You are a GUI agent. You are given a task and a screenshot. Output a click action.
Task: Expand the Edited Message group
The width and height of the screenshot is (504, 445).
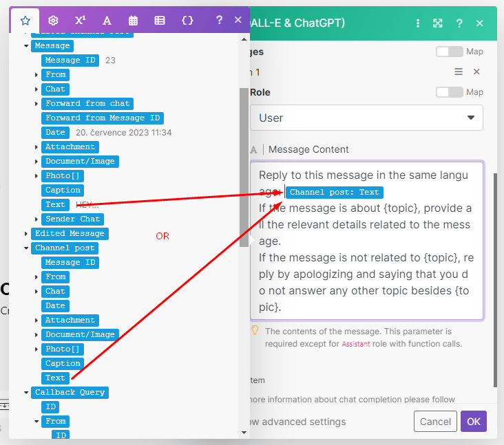pyautogui.click(x=27, y=234)
